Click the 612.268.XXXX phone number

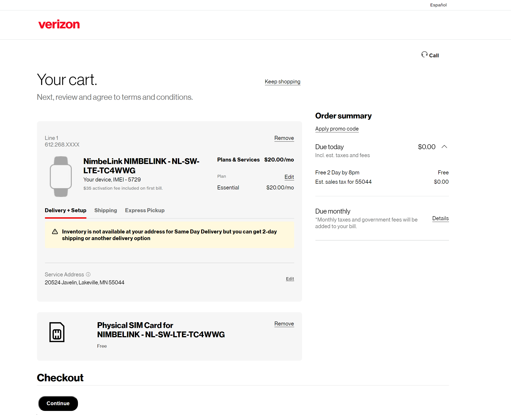click(62, 144)
